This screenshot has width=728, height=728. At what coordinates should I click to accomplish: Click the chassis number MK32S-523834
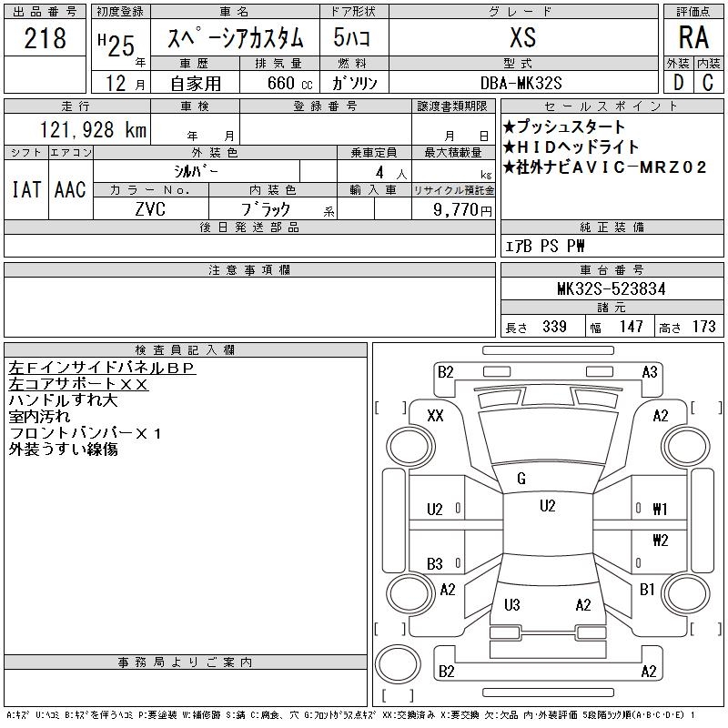(611, 288)
